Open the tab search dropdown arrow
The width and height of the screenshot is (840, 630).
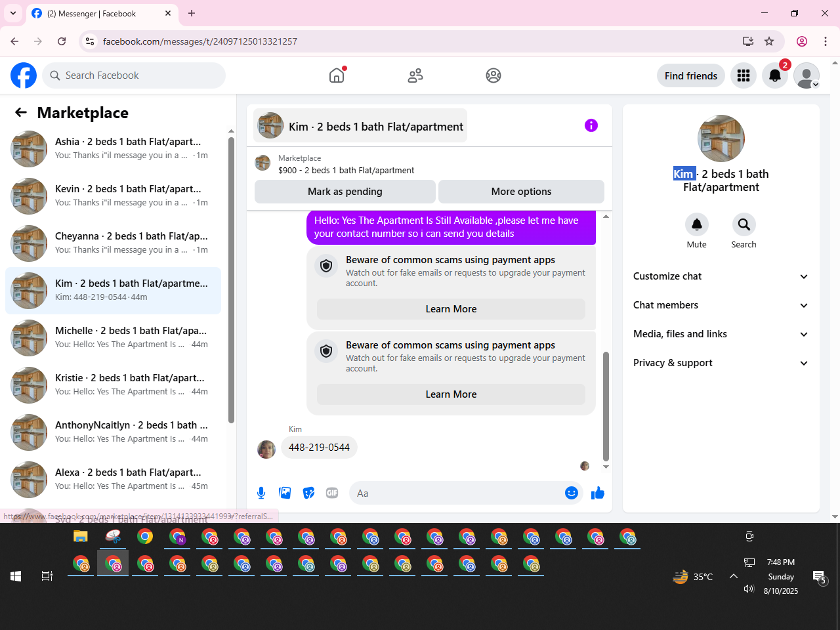point(13,13)
